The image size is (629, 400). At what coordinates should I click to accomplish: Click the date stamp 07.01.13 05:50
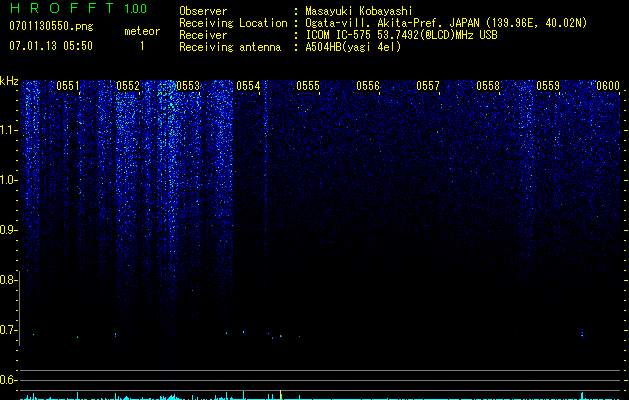[x=51, y=46]
